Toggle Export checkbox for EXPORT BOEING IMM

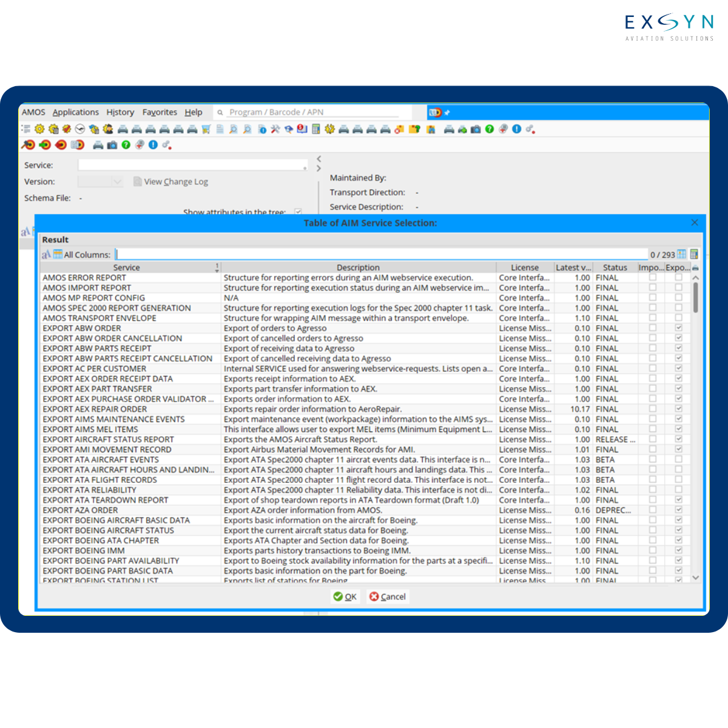679,550
